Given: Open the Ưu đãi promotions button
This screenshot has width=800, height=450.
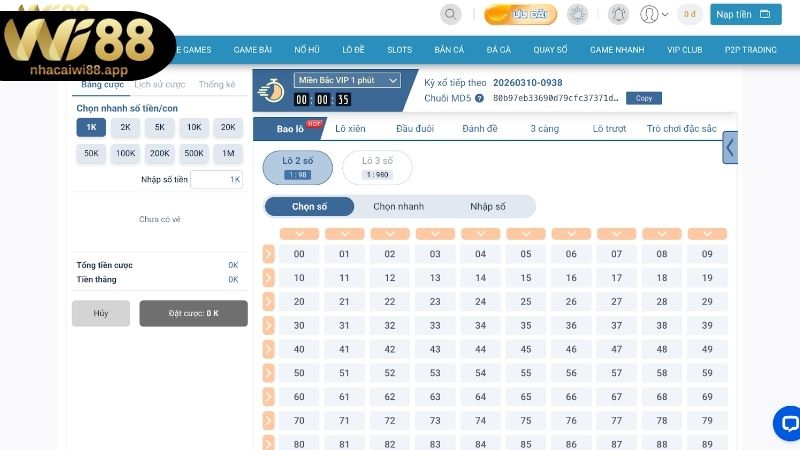Looking at the screenshot, I should (520, 14).
